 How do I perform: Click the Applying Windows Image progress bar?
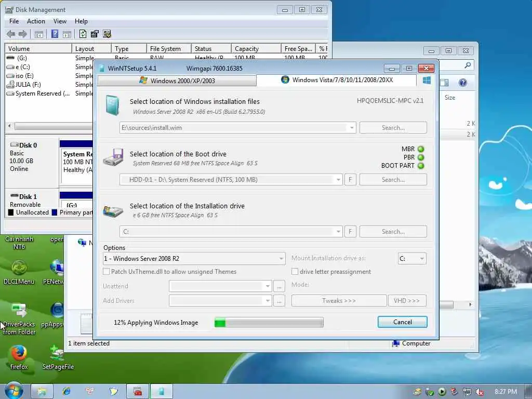click(269, 322)
